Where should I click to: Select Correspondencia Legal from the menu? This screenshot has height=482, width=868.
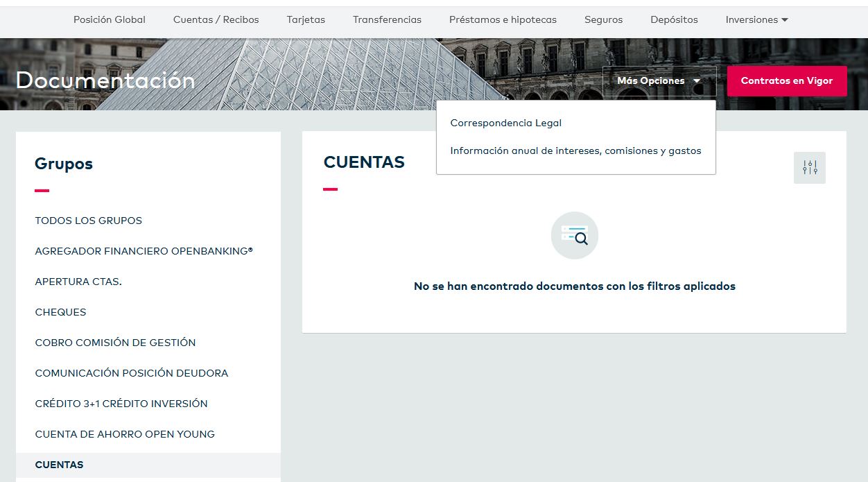pyautogui.click(x=505, y=123)
